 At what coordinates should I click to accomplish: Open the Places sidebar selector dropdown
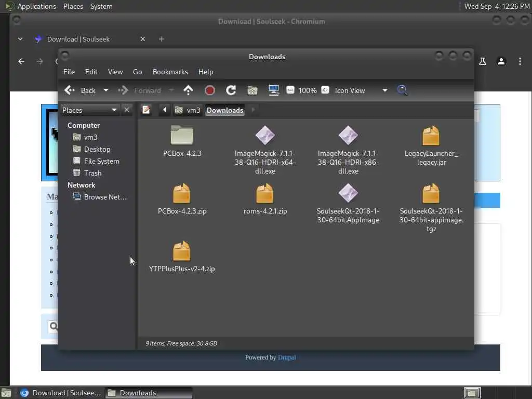[89, 110]
